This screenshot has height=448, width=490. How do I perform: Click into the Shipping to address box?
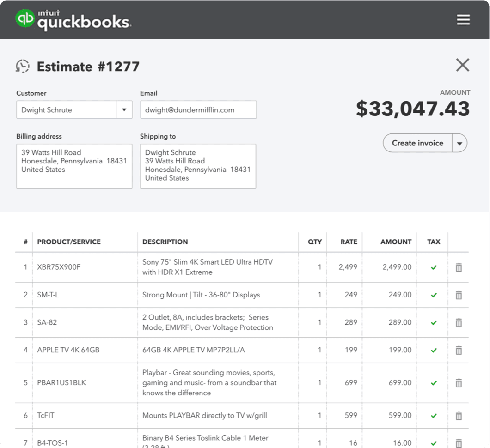(x=198, y=166)
